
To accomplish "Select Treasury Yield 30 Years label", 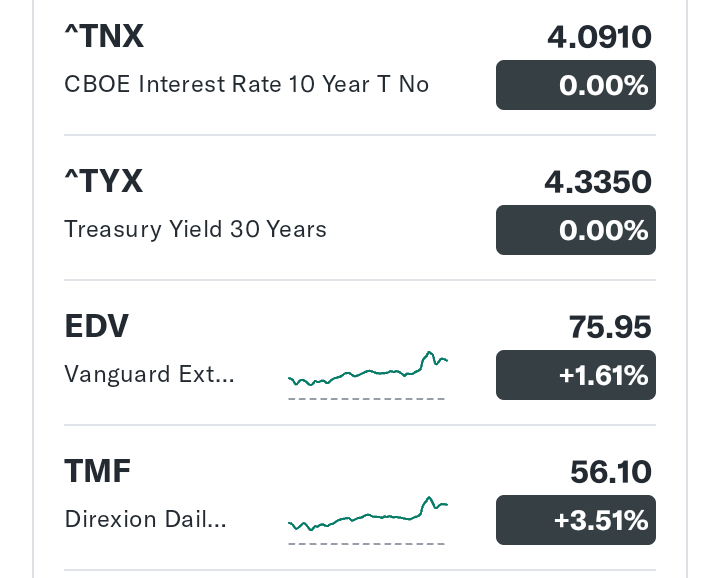I will click(x=196, y=229).
